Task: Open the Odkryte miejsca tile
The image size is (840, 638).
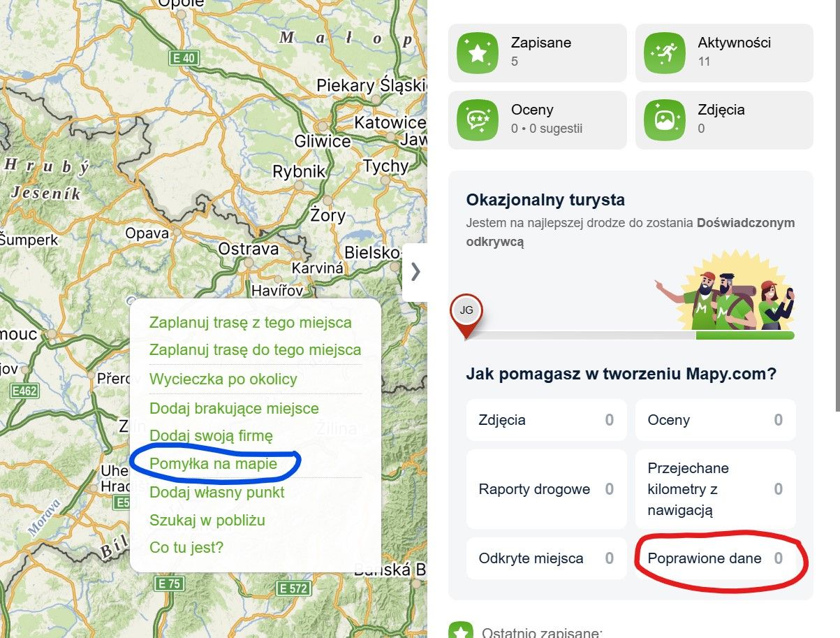Action: pos(547,558)
